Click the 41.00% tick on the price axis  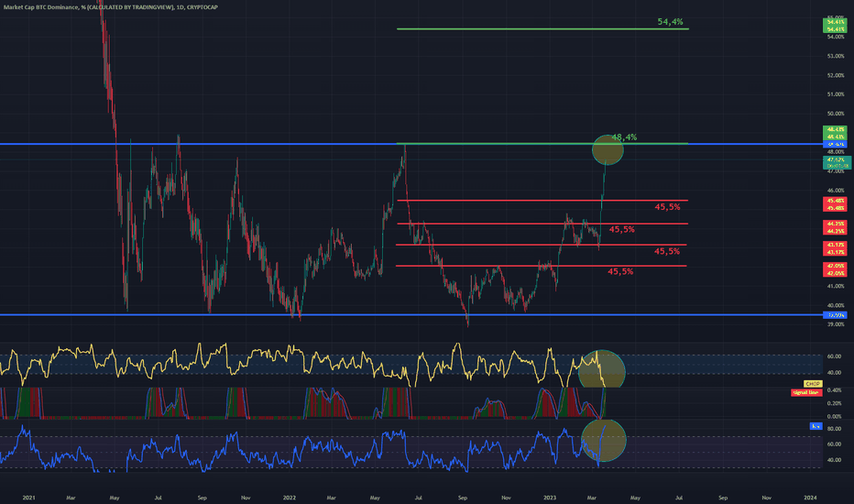[836, 287]
